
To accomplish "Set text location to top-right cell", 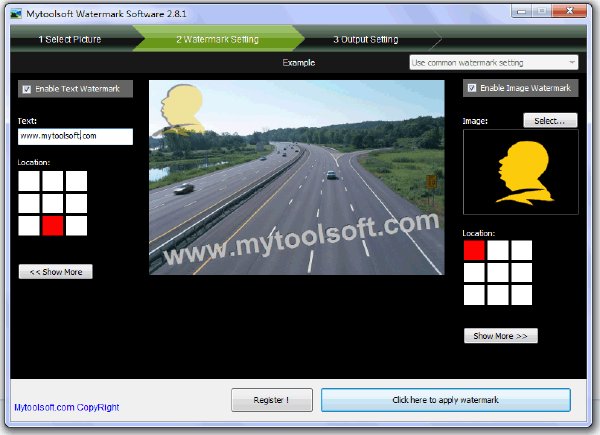I will pyautogui.click(x=76, y=181).
